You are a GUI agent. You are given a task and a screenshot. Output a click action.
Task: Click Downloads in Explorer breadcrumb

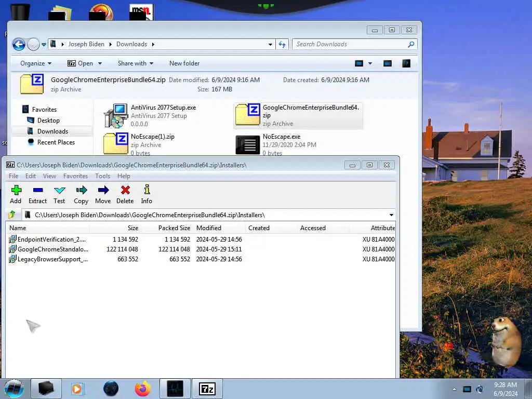[131, 44]
